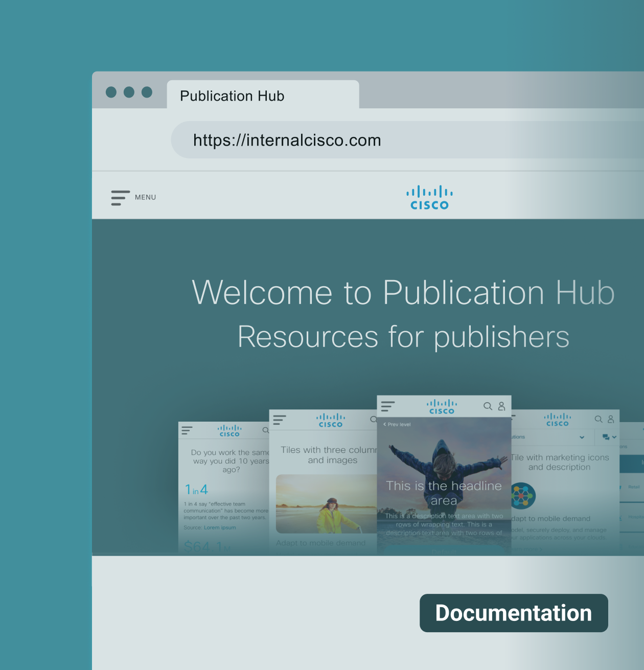Viewport: 644px width, 670px height.
Task: Open the MENU hamburger icon
Action: 120,198
